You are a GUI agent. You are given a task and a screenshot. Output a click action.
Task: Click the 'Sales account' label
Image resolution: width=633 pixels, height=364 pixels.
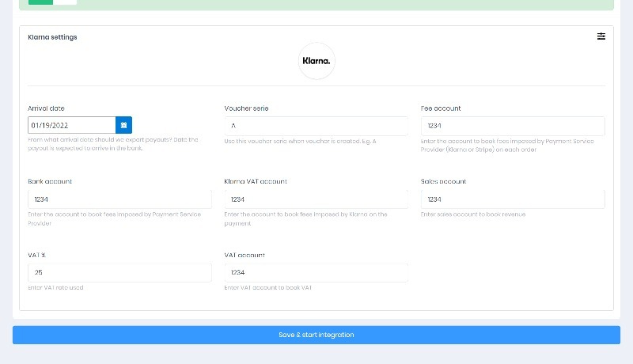443,181
